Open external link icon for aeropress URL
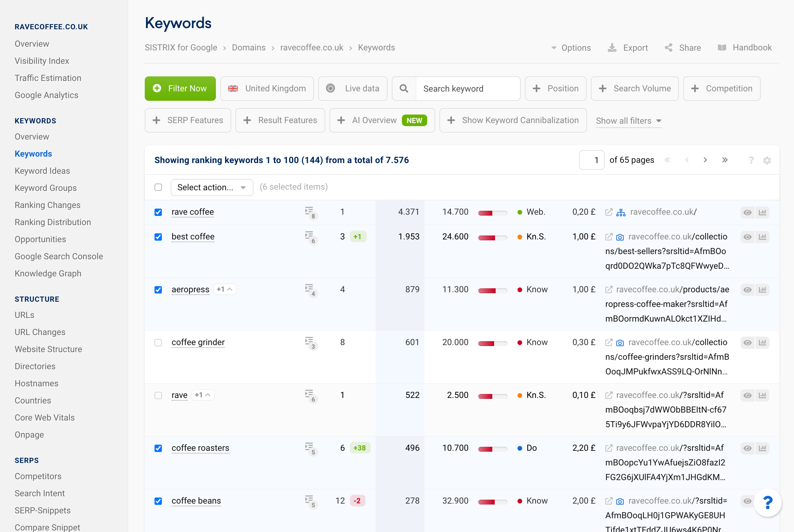794x532 pixels. point(609,290)
